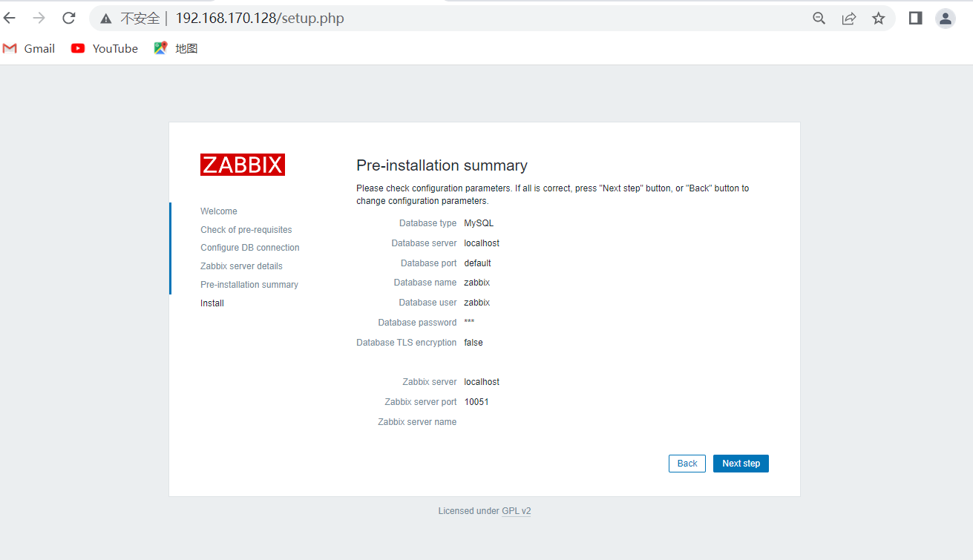Open the browser side panel
973x560 pixels.
click(916, 19)
